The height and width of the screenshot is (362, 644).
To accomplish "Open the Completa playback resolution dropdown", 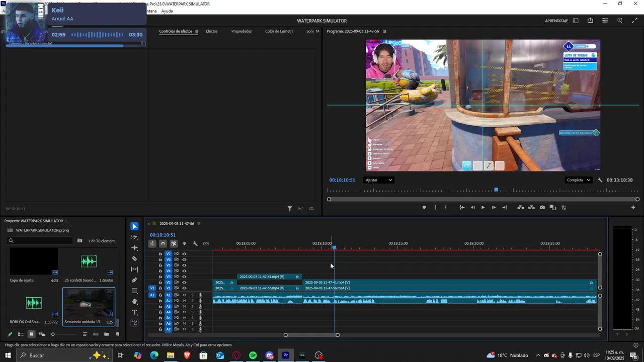I will point(579,180).
